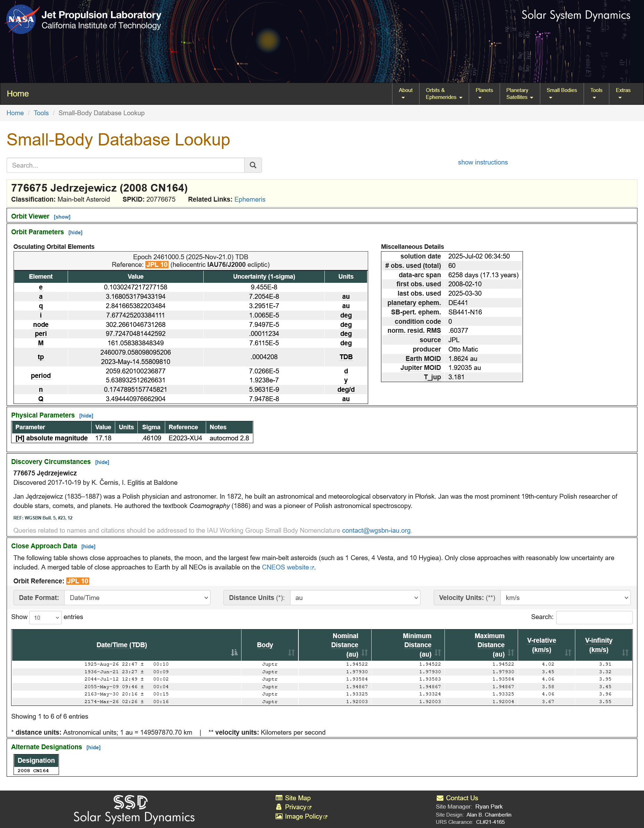Hide the Orbit Parameters section
Viewport: 644px width, 828px height.
75,233
